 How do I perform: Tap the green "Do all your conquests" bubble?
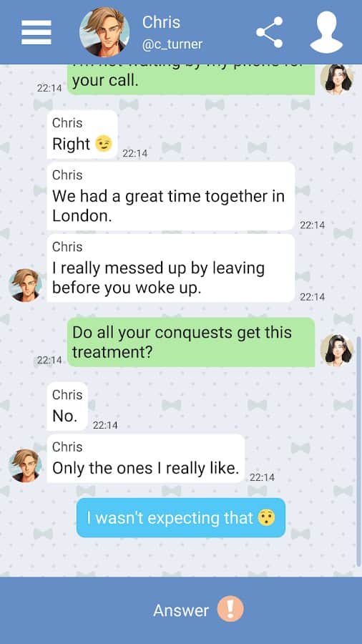pos(191,342)
